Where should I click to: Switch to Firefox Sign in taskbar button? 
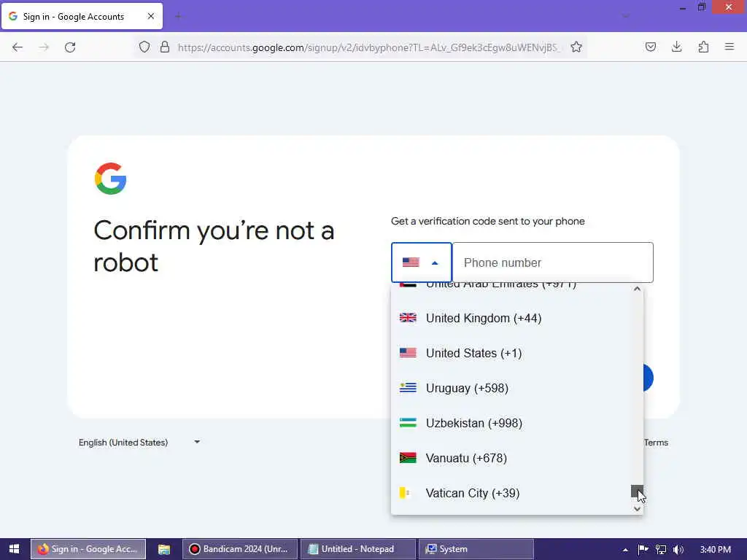(x=88, y=549)
